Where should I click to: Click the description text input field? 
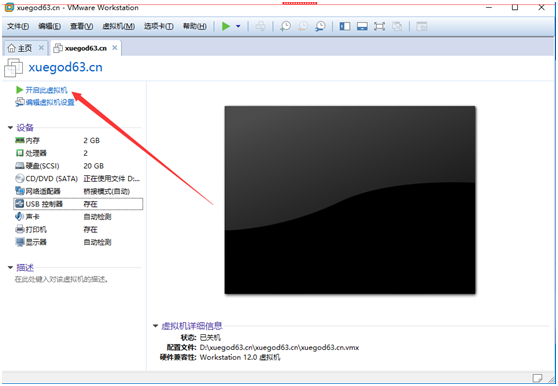click(x=61, y=279)
